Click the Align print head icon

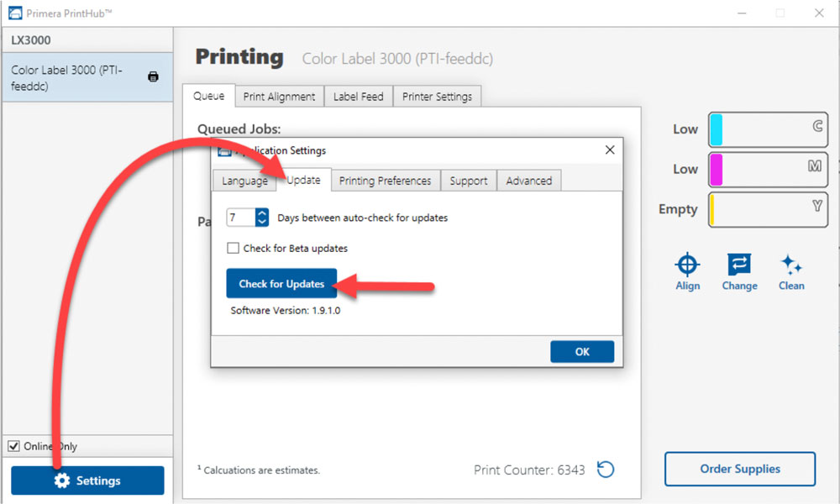(687, 271)
